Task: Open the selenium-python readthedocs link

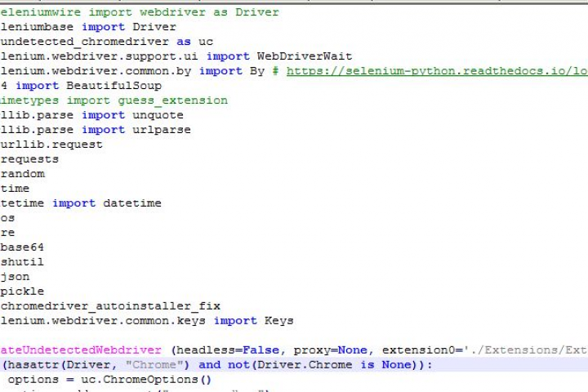Action: point(437,71)
